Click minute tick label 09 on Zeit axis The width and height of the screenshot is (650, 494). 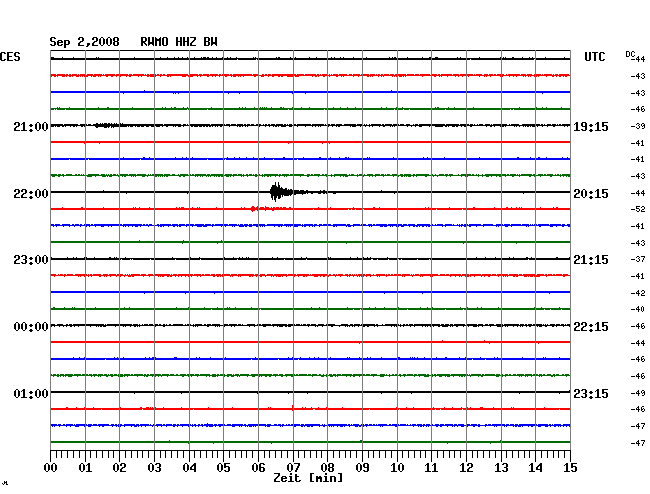click(362, 468)
